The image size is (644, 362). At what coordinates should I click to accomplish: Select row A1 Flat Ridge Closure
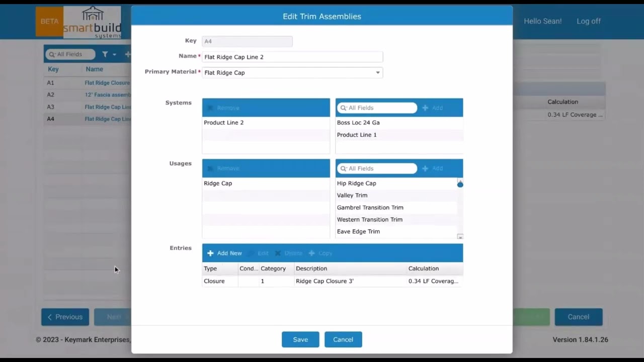click(88, 82)
